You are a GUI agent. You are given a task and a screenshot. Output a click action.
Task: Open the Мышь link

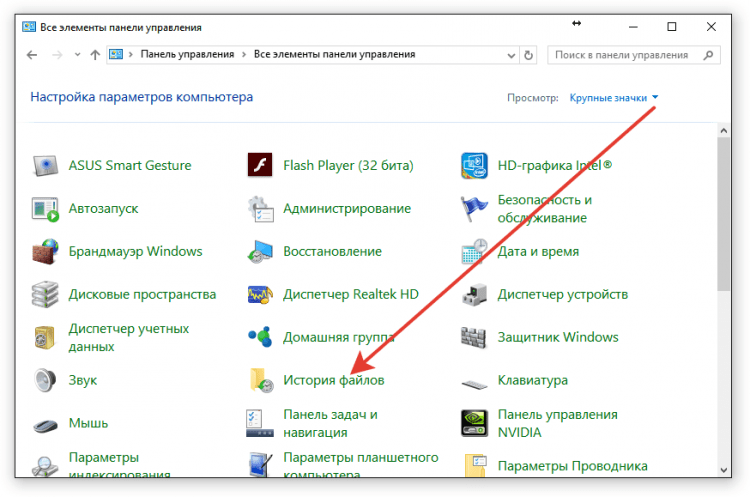coord(88,423)
